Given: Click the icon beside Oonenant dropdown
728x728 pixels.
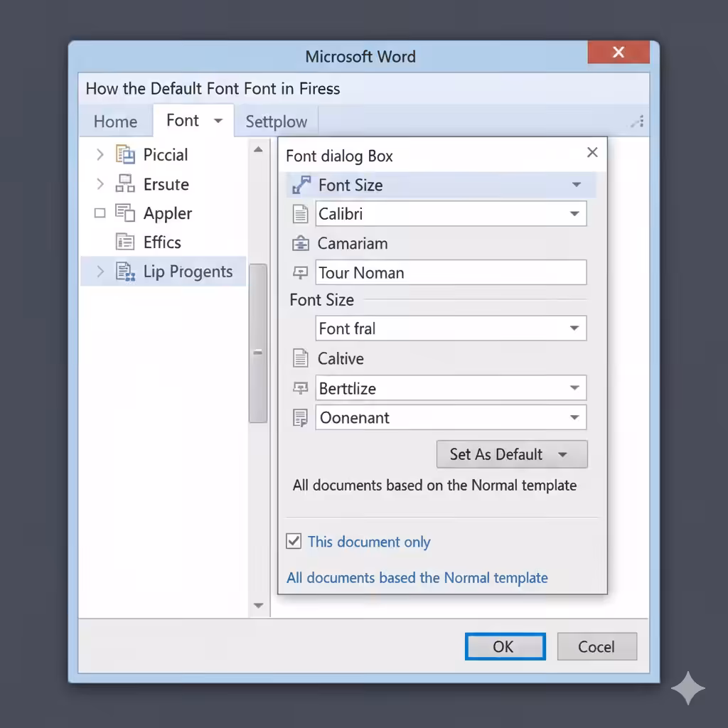Looking at the screenshot, I should coord(301,417).
